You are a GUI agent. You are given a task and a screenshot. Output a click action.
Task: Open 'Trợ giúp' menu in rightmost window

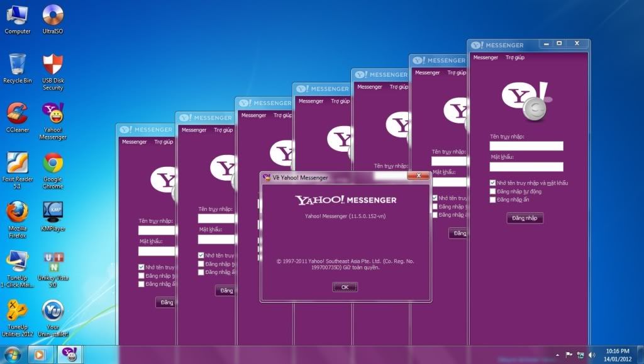click(x=514, y=57)
